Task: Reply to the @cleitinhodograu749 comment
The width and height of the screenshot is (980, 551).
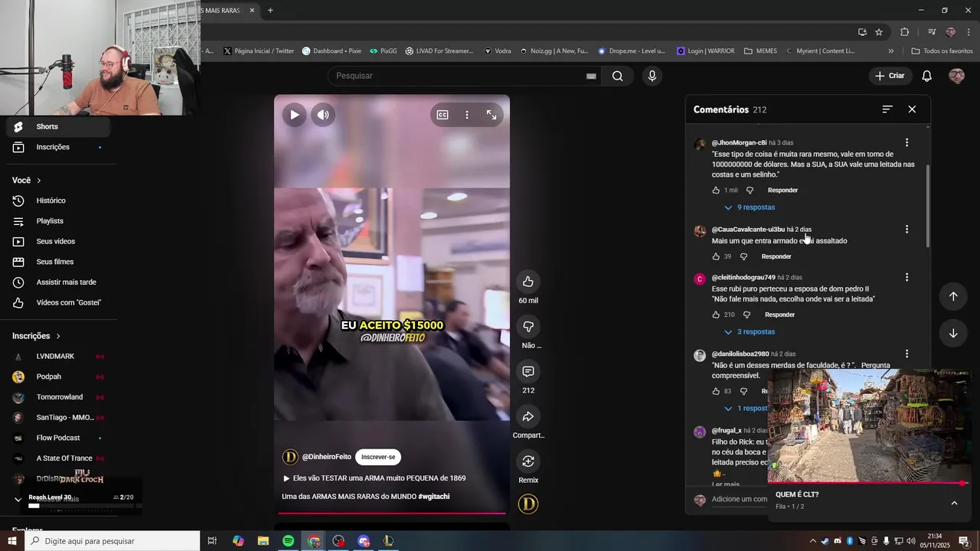Action: [x=779, y=315]
